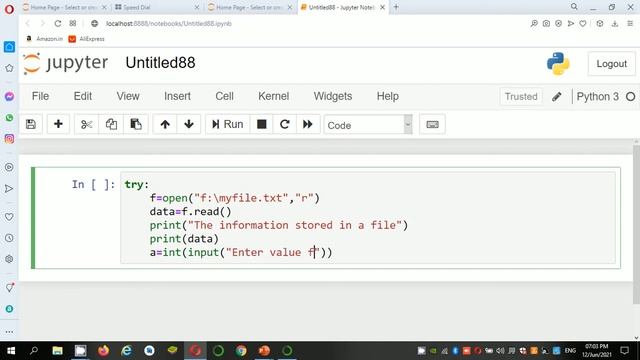Open File Explorer from taskbar
Screen dimensions: 640x360
coord(57,351)
